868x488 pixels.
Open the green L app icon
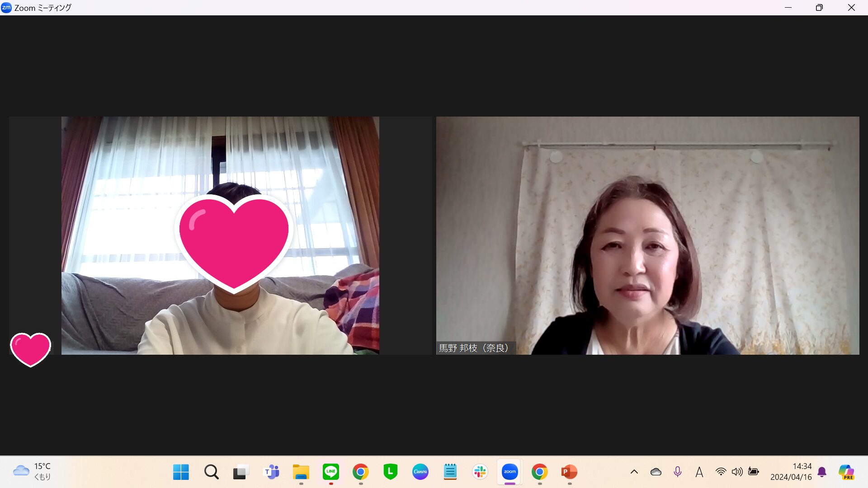pyautogui.click(x=391, y=472)
